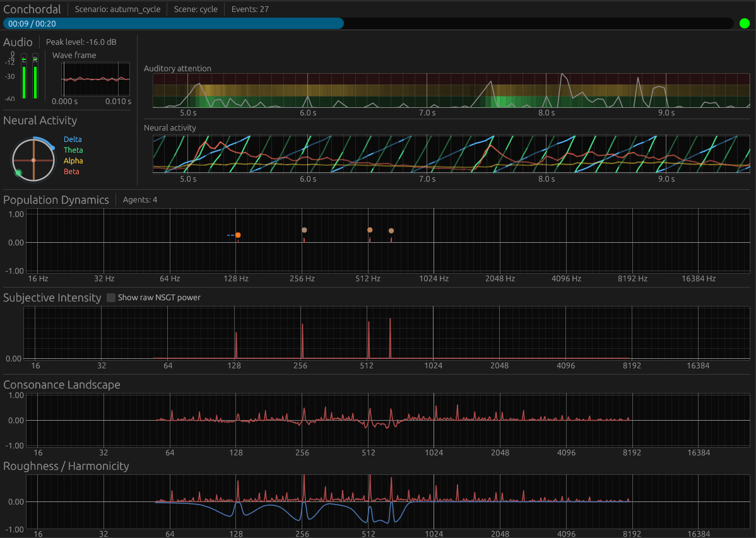Image resolution: width=756 pixels, height=538 pixels.
Task: Click the Alpha band legend label
Action: (x=73, y=161)
